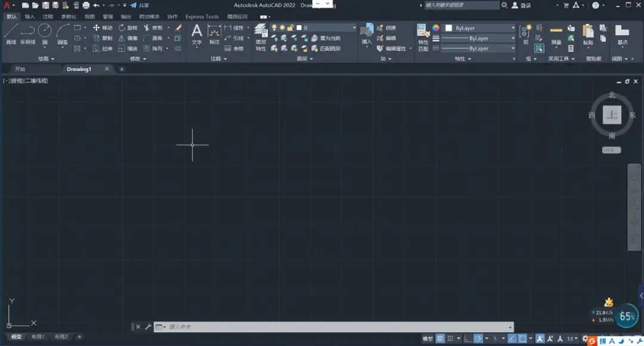Select the Line (直线) draw tool
This screenshot has width=644, height=346.
tap(11, 34)
